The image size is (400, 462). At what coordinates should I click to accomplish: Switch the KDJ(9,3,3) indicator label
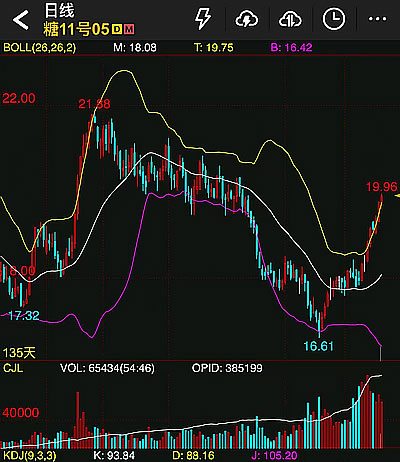point(30,455)
